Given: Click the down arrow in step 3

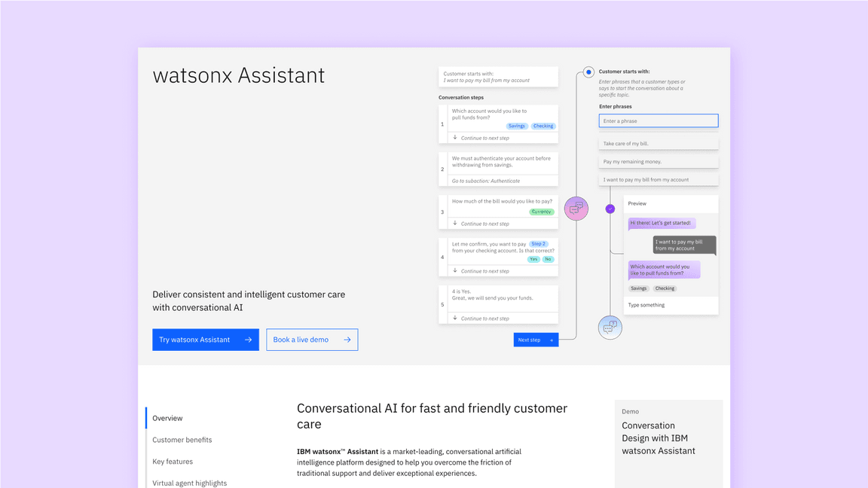Looking at the screenshot, I should point(455,224).
